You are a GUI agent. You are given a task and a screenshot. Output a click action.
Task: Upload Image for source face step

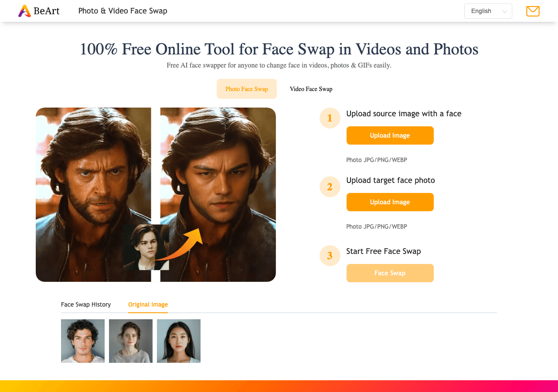(390, 135)
